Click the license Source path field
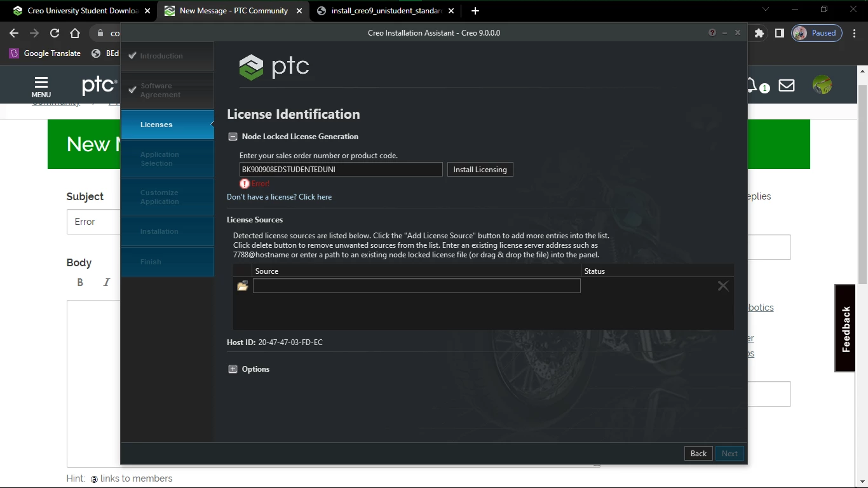This screenshot has height=488, width=868. pos(417,286)
